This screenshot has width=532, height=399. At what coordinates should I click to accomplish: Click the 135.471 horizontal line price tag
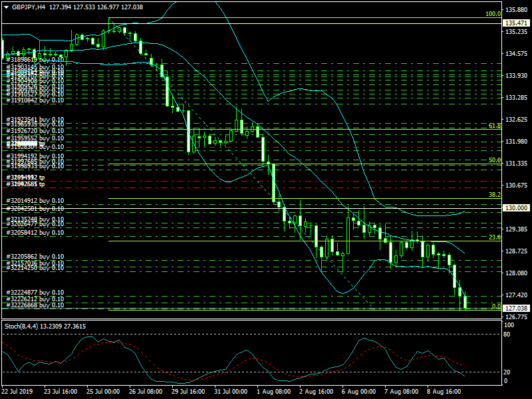point(516,23)
